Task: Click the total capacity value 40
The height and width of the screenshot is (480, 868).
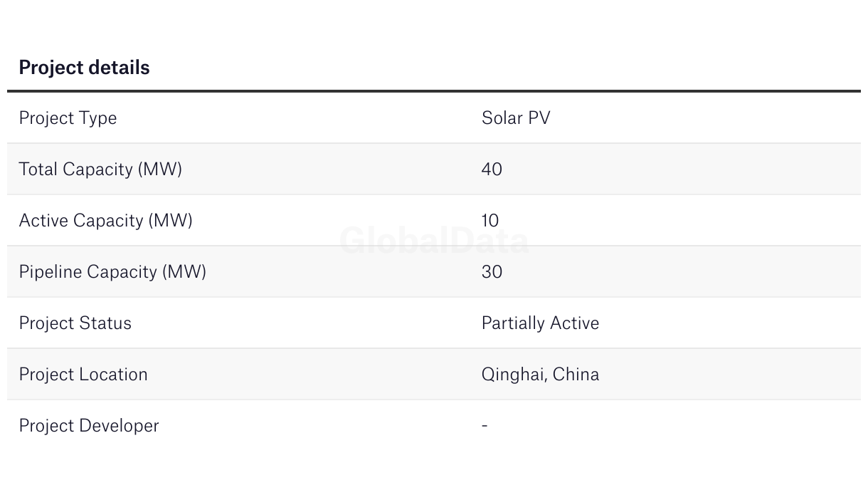Action: click(x=492, y=169)
